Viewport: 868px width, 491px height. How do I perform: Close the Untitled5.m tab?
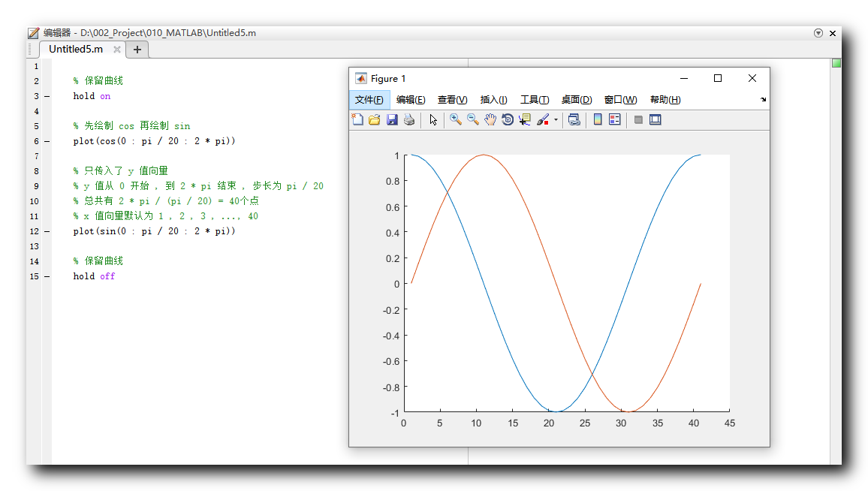[117, 50]
